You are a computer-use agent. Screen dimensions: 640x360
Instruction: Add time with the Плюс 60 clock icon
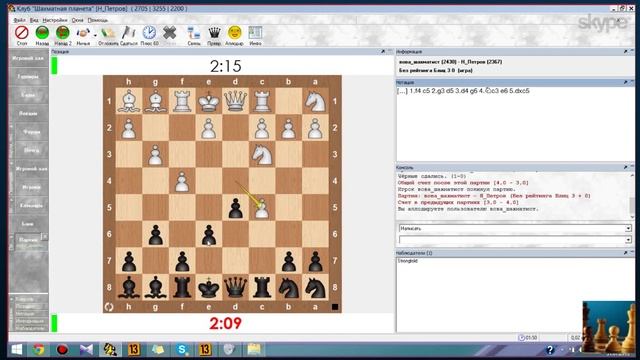[149, 33]
